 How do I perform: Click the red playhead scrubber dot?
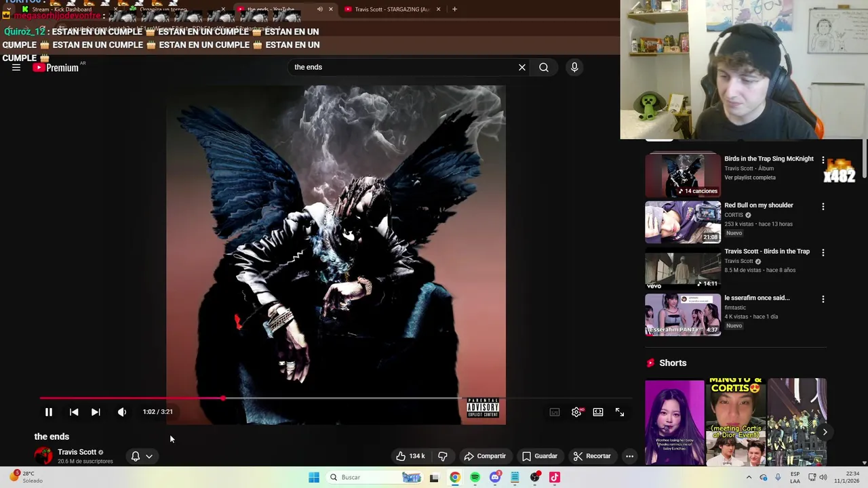[223, 399]
